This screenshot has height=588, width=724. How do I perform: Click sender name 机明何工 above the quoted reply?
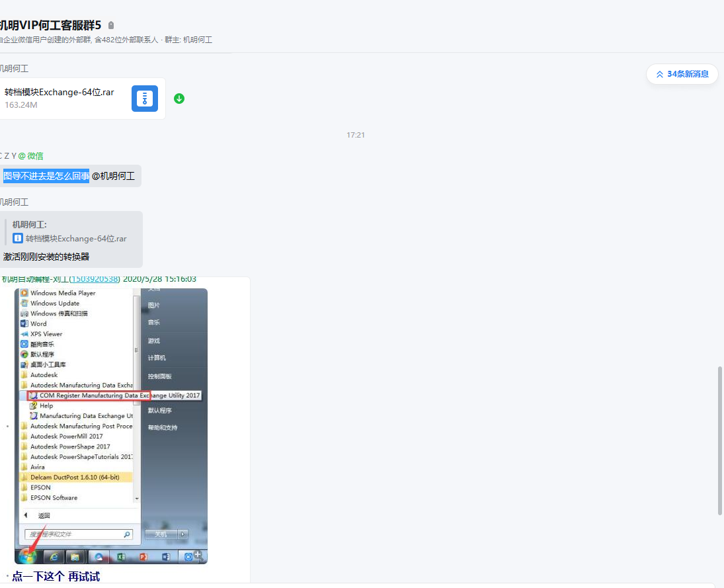[x=15, y=202]
